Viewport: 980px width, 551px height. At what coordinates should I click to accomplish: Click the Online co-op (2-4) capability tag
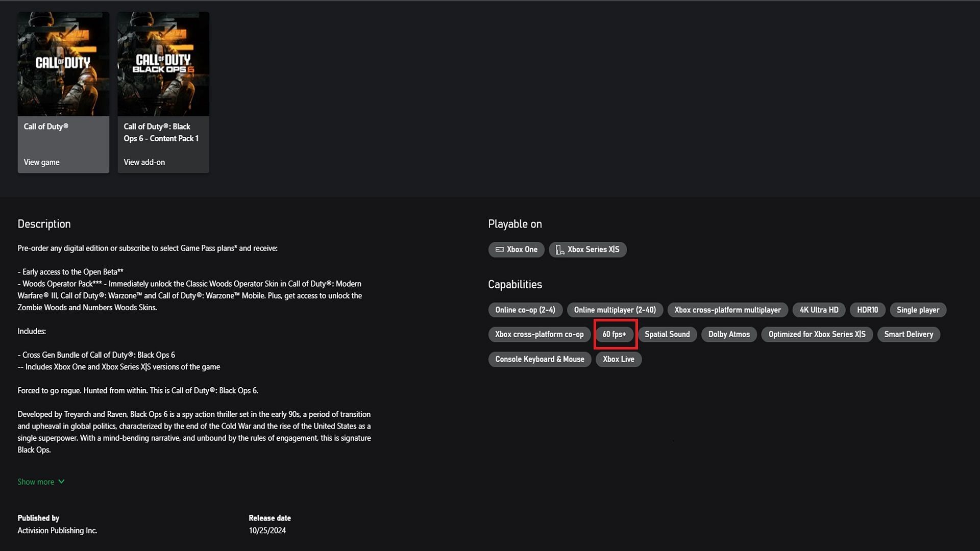[525, 310]
